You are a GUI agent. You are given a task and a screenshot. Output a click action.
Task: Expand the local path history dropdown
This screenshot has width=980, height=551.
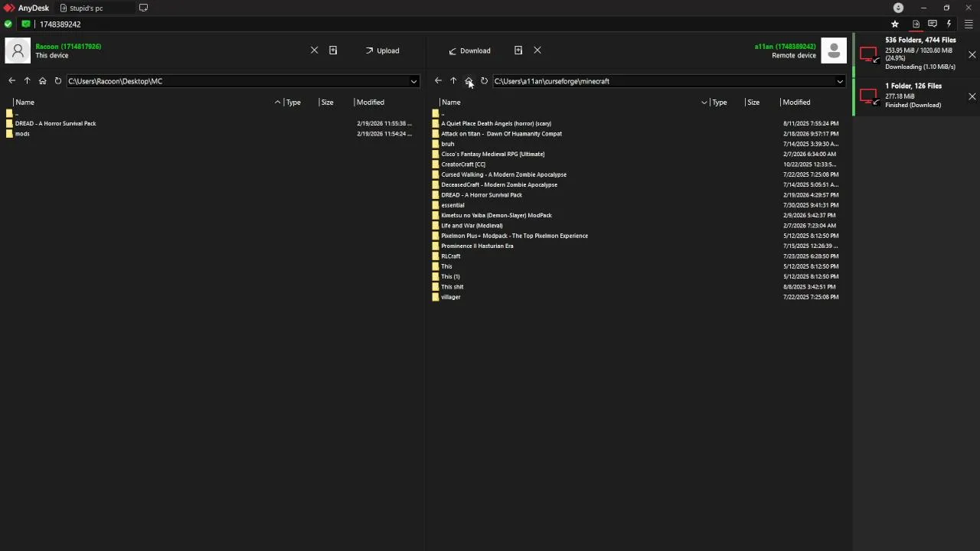click(413, 81)
